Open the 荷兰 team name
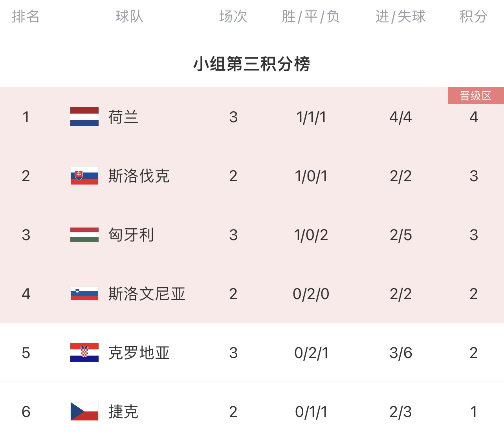This screenshot has width=504, height=437. pos(123,117)
